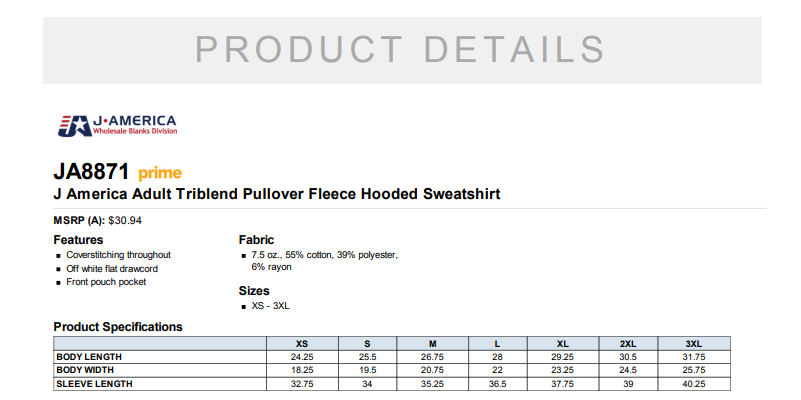Click the 7.5 oz. cotton fabric description
Image resolution: width=801 pixels, height=400 pixels.
(325, 255)
